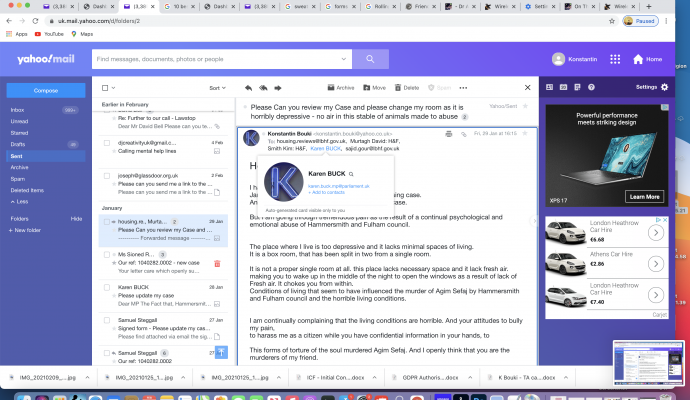The image size is (690, 400).
Task: Click the mail search input field
Action: coord(220,59)
